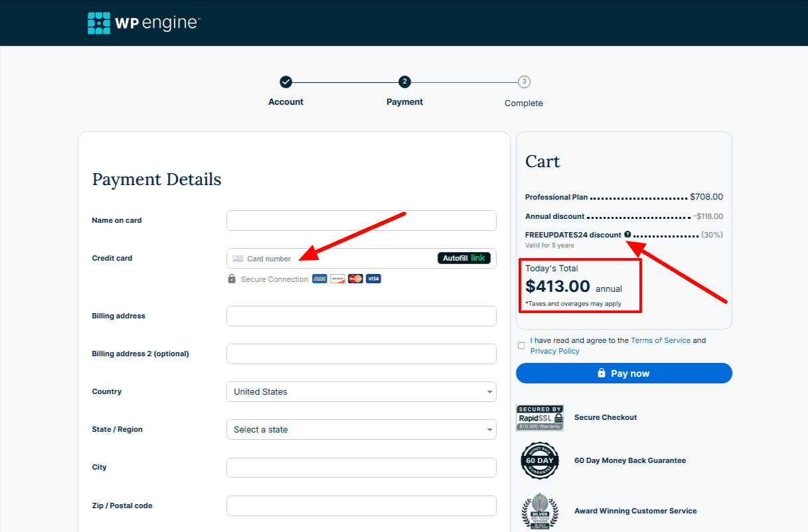The width and height of the screenshot is (808, 532).
Task: Go to the Account step
Action: (x=285, y=82)
